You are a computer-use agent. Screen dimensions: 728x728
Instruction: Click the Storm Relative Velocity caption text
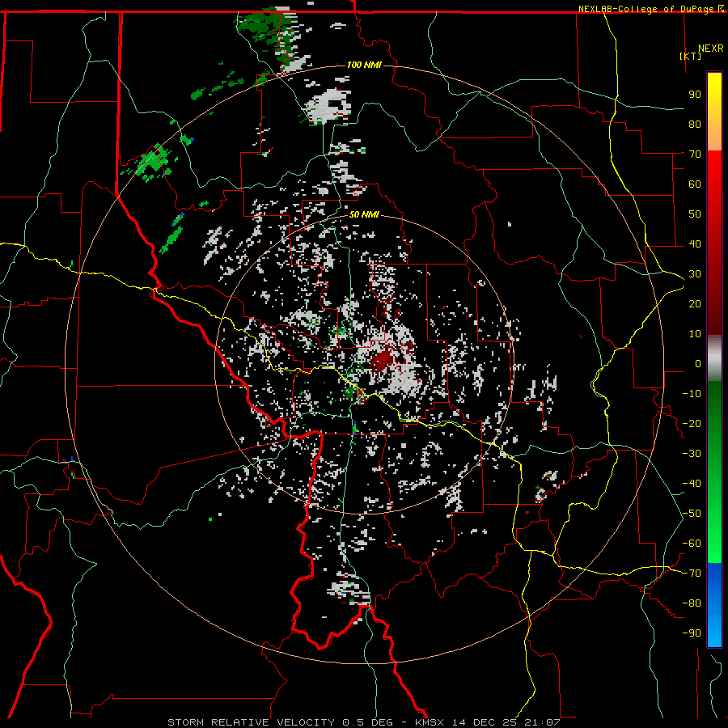(x=364, y=722)
